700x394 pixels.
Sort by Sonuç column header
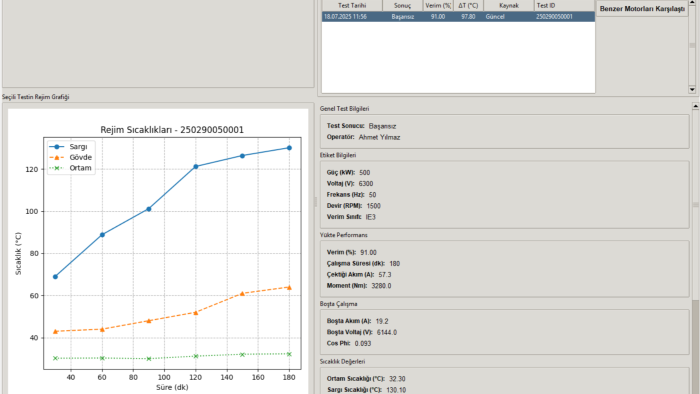402,5
